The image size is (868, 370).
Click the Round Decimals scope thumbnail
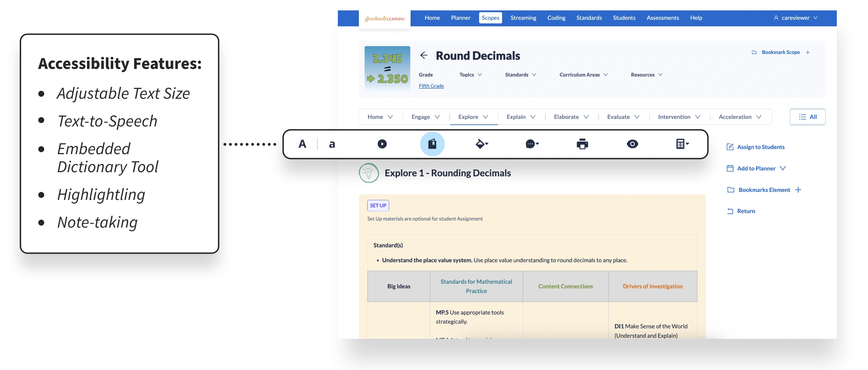(x=387, y=69)
